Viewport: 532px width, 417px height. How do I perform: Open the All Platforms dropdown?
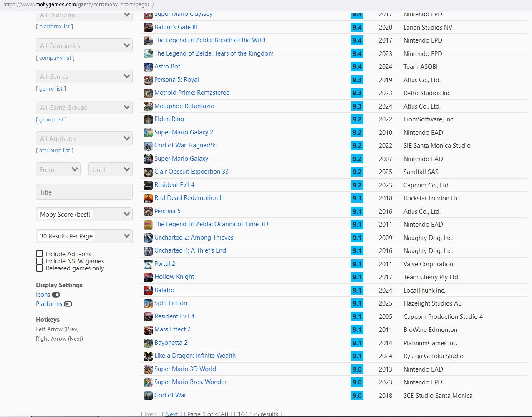[x=84, y=16]
